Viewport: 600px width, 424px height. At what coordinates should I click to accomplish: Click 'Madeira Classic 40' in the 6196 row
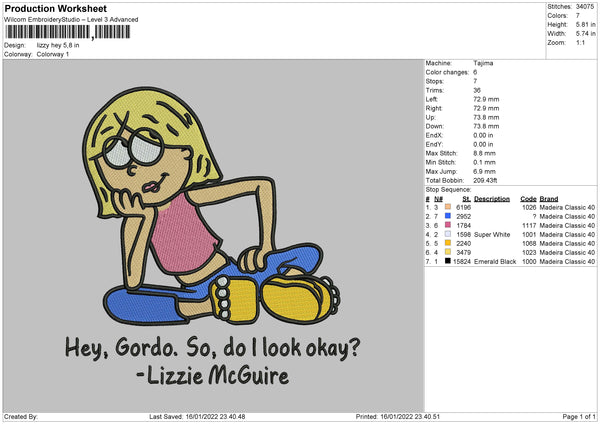(567, 207)
